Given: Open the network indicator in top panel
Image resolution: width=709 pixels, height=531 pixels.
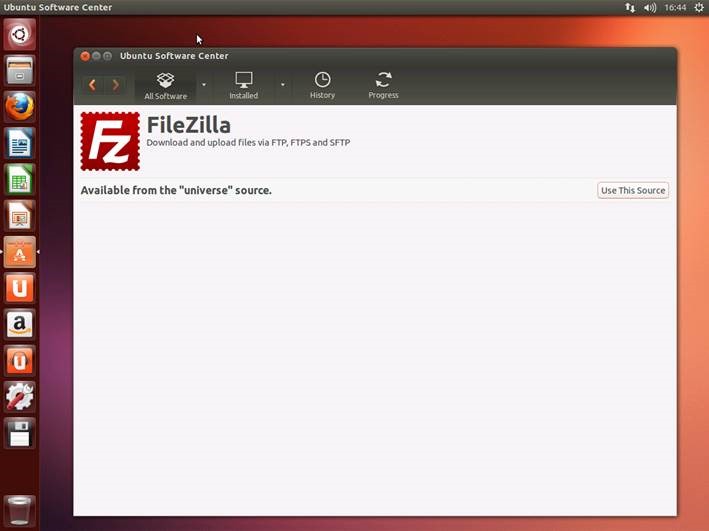Looking at the screenshot, I should [629, 7].
